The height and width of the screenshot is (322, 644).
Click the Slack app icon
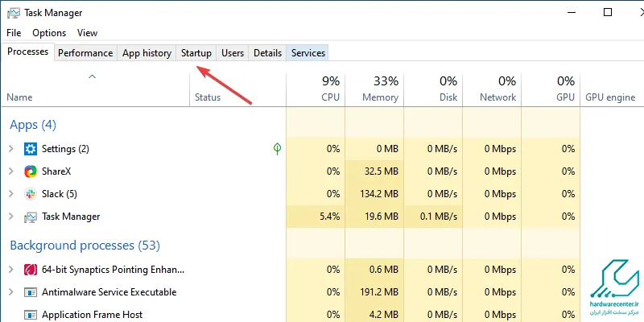(x=31, y=194)
